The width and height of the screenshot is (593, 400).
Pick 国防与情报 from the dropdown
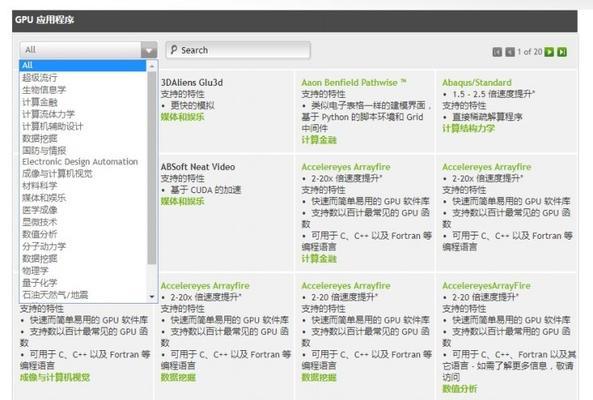coord(44,150)
